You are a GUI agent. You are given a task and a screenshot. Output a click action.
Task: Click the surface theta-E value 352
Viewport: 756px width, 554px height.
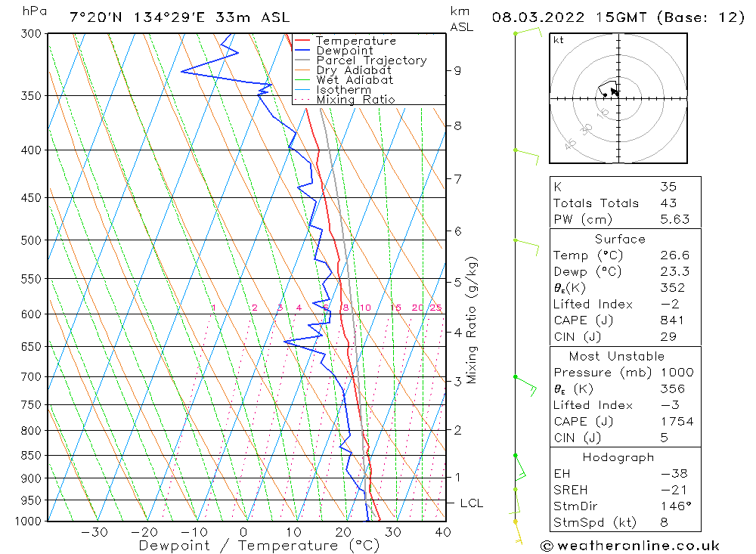(x=672, y=288)
